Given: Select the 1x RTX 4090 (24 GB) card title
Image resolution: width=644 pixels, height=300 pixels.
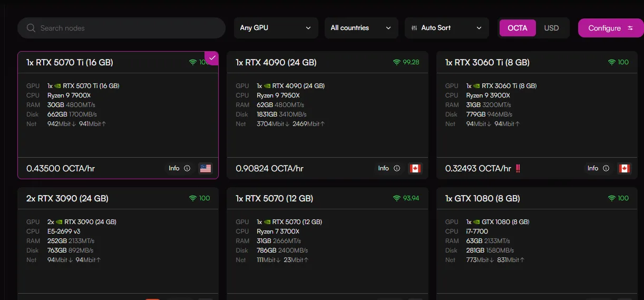Looking at the screenshot, I should 276,62.
